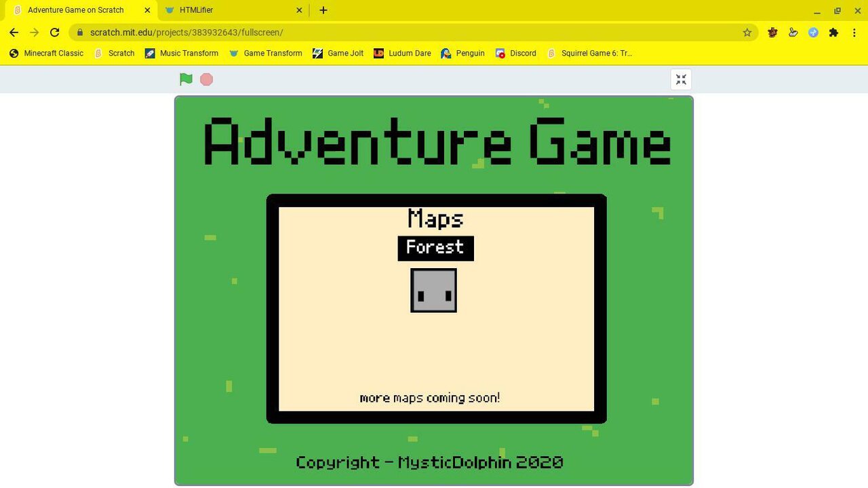Image resolution: width=868 pixels, height=488 pixels.
Task: Open the blue round extension icon
Action: coord(813,32)
